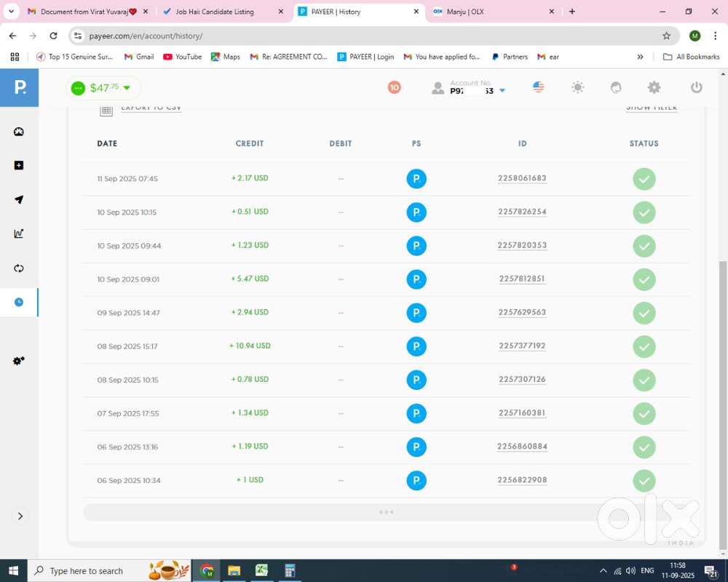Screen dimensions: 728x582
Task: Toggle the light/dark theme sun icon
Action: coord(577,87)
